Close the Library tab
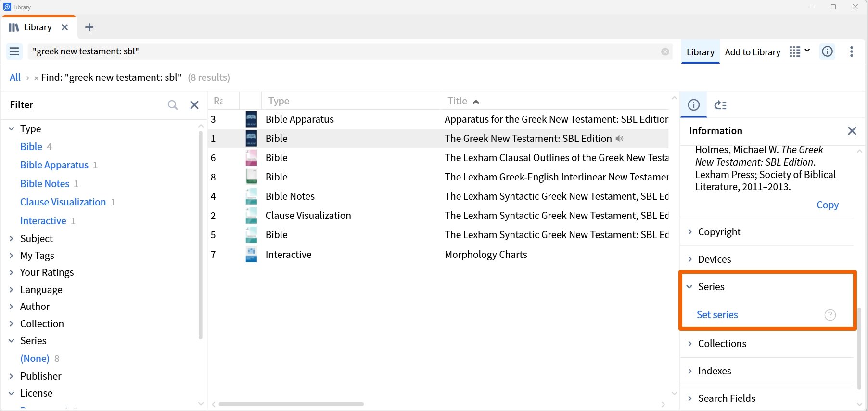868x411 pixels. [65, 27]
